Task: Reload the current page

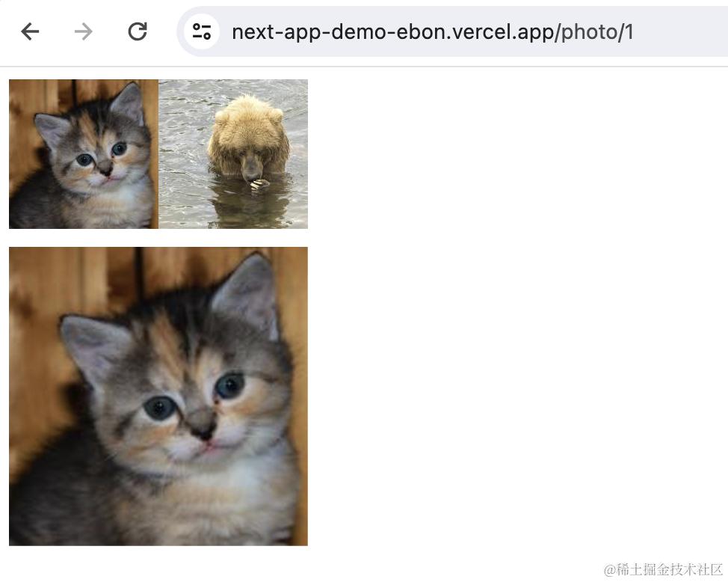Action: pos(138,31)
